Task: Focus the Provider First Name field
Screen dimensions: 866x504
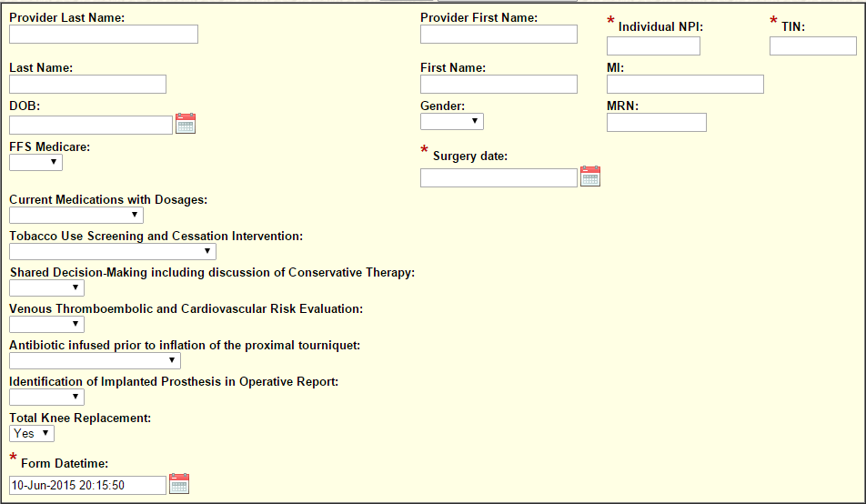Action: click(498, 35)
